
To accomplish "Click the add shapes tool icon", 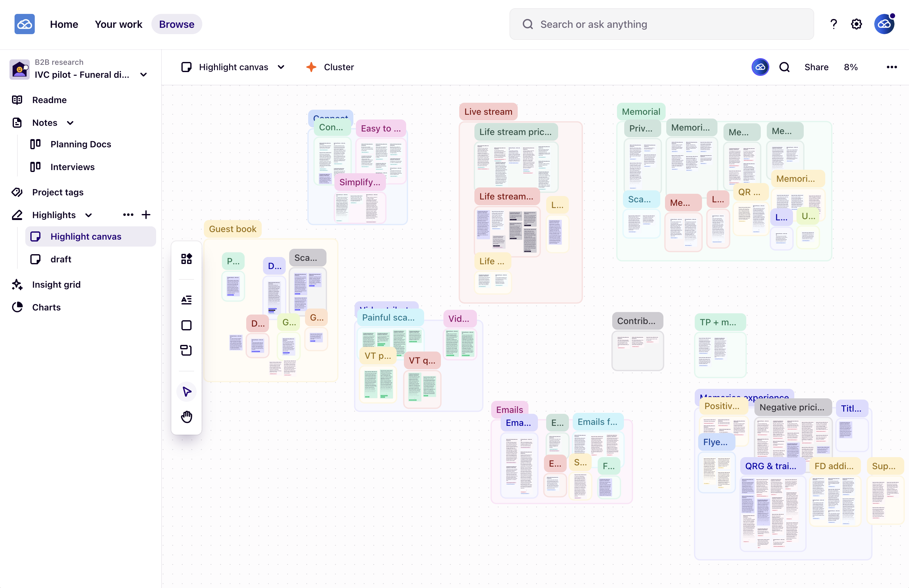I will [186, 259].
